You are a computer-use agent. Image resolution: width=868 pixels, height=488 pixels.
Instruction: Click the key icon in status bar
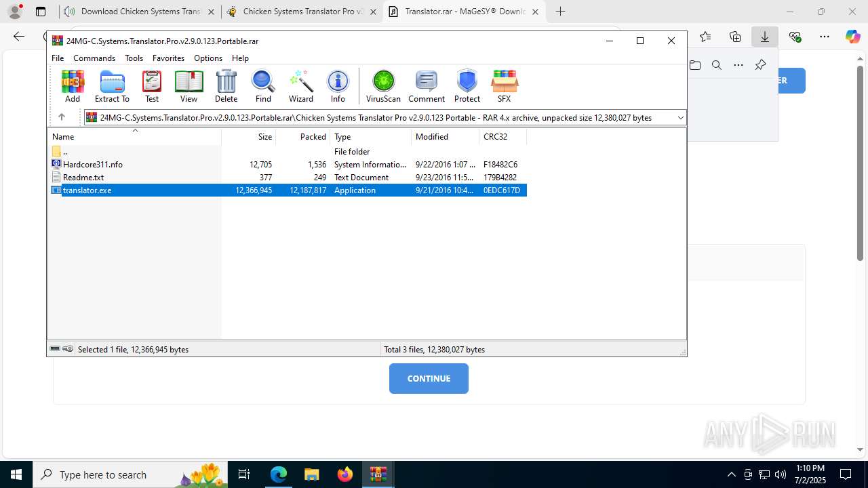tap(68, 349)
